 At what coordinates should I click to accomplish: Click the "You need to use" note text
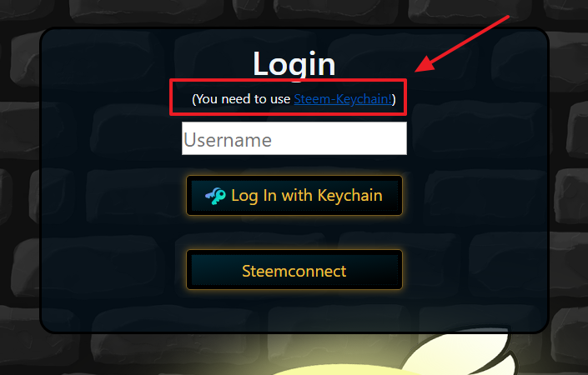tap(241, 99)
